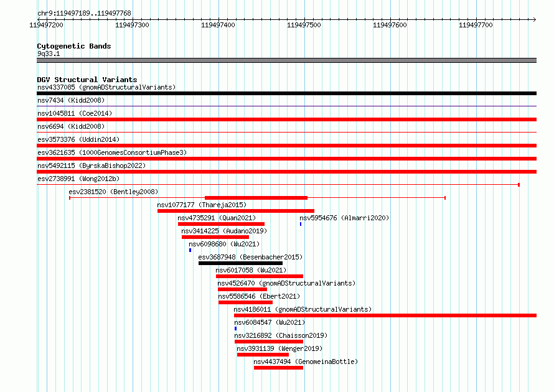Image resolution: width=554 pixels, height=392 pixels.
Task: Click ruler position 119497400
Action: click(x=218, y=25)
